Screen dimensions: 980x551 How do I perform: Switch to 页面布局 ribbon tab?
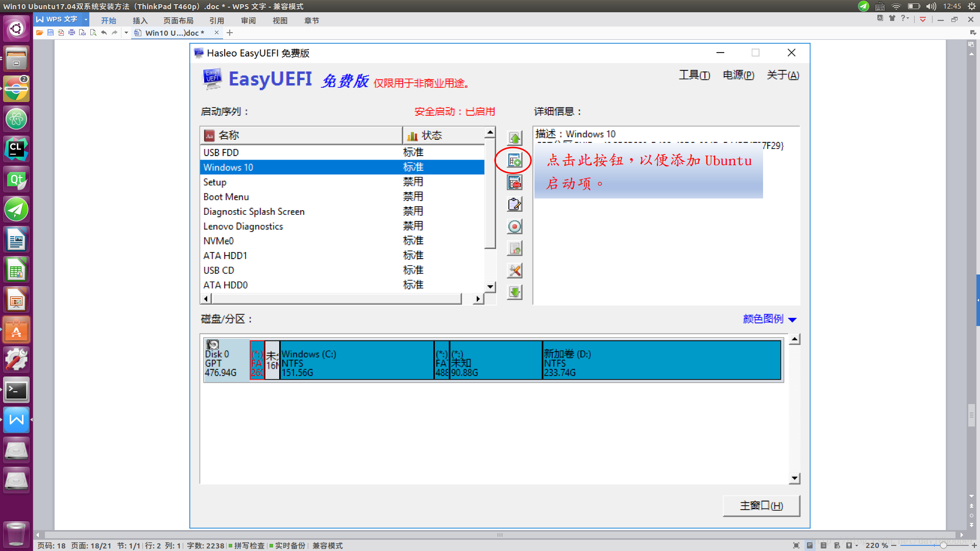(178, 20)
